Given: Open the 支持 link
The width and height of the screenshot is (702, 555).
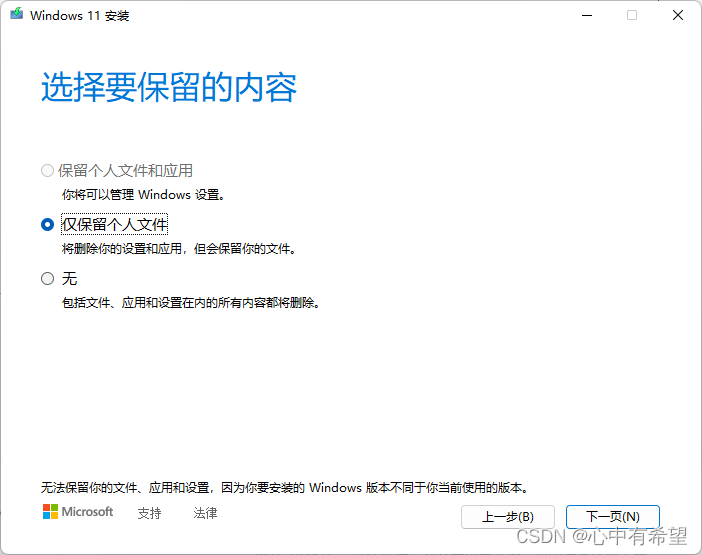Looking at the screenshot, I should pos(149,513).
